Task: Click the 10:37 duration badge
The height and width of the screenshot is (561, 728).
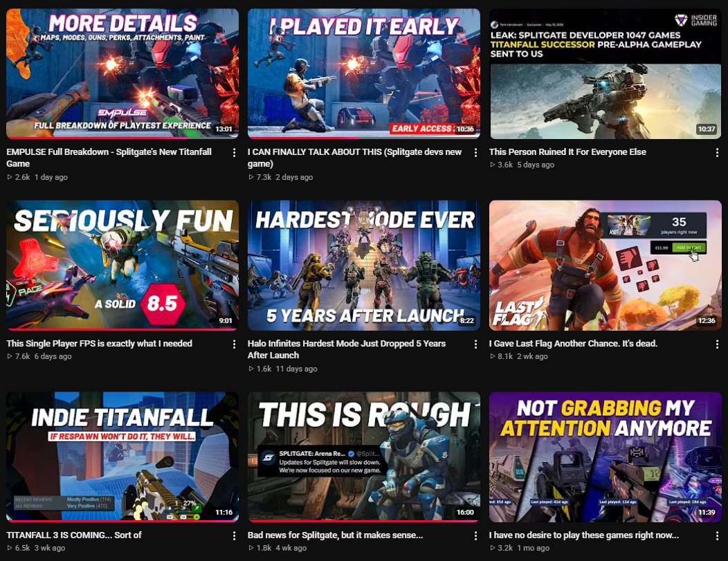Action: (x=706, y=129)
